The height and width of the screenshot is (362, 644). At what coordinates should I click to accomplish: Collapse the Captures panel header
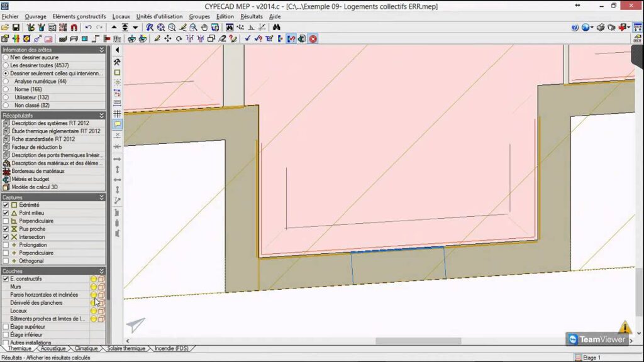click(102, 197)
